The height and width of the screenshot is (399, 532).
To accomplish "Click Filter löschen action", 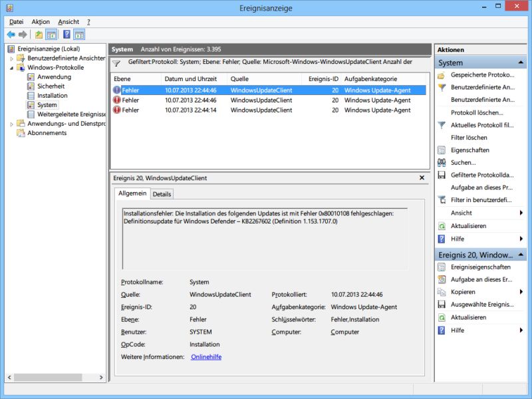I will [x=469, y=138].
